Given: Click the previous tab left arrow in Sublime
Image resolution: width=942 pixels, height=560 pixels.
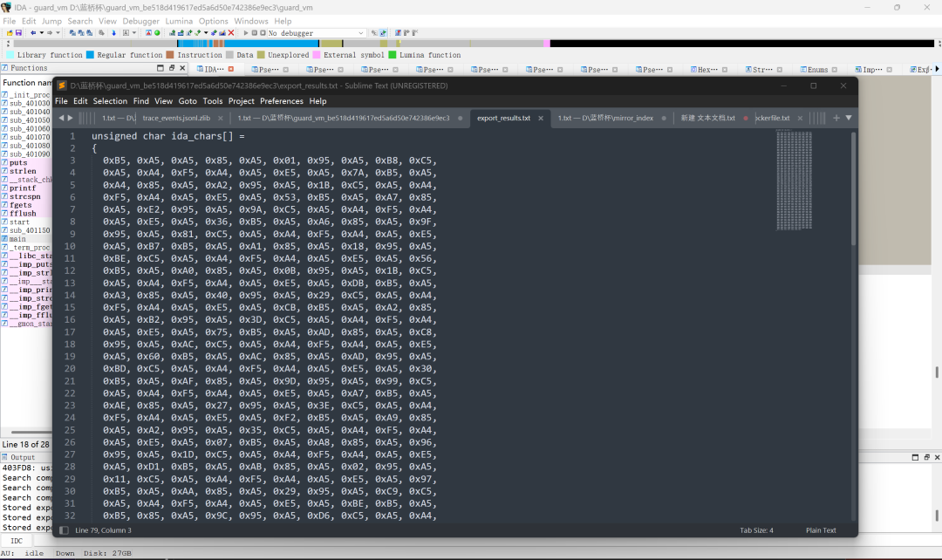Looking at the screenshot, I should [x=61, y=118].
